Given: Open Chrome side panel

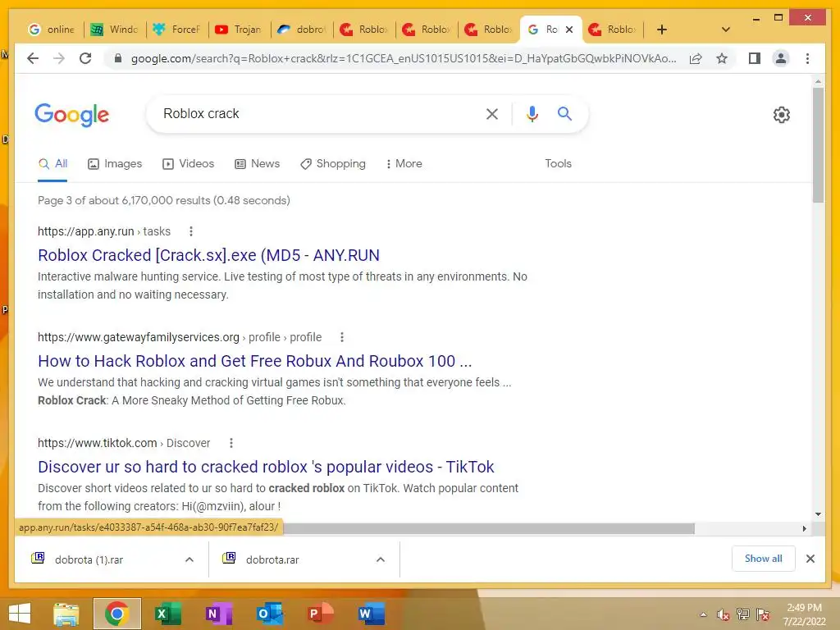Looking at the screenshot, I should point(755,58).
